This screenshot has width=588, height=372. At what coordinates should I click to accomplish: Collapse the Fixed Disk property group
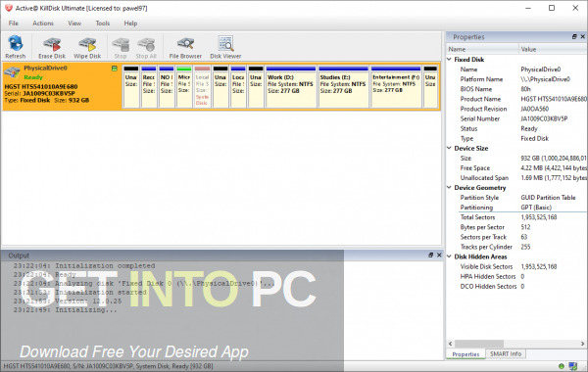(449, 59)
